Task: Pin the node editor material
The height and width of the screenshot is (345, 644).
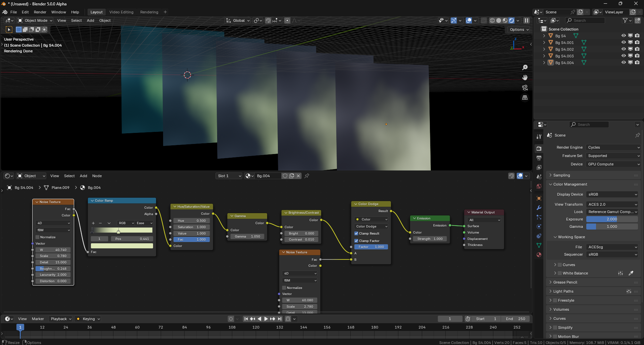Action: click(307, 176)
